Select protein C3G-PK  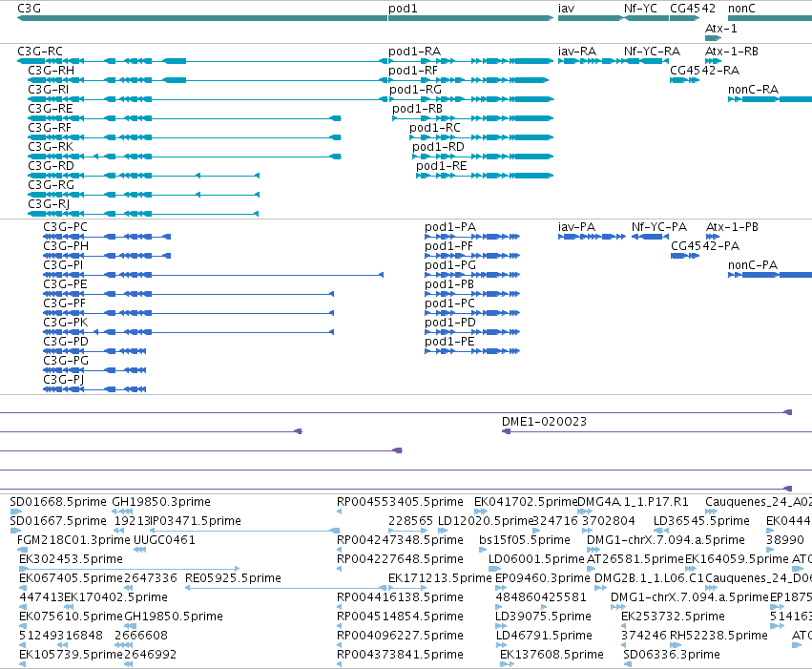(x=189, y=332)
